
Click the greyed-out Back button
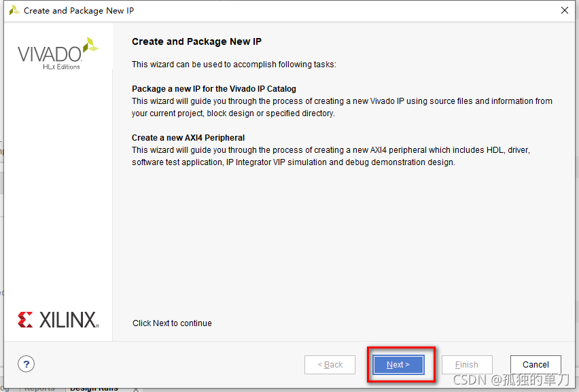pyautogui.click(x=330, y=365)
